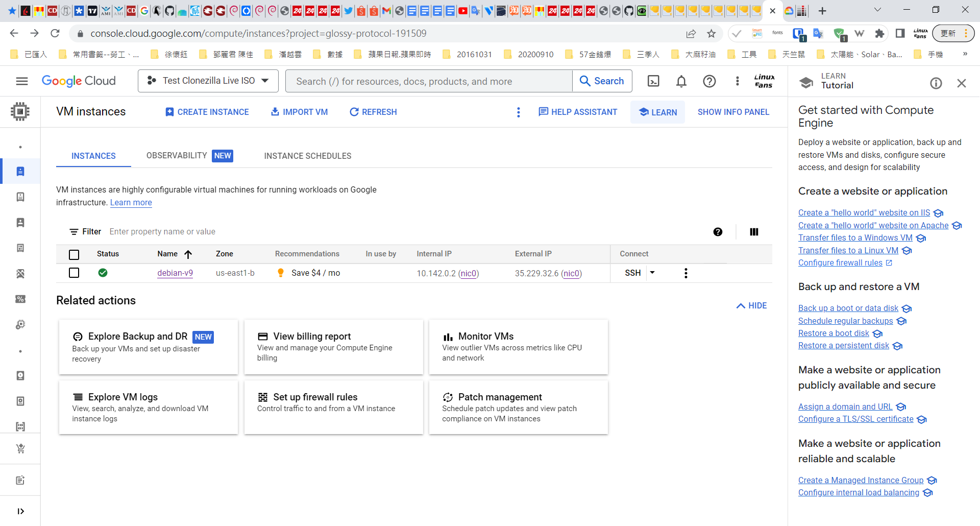Switch to the OBSERVABILITY tab
This screenshot has height=526, width=980.
click(x=189, y=156)
